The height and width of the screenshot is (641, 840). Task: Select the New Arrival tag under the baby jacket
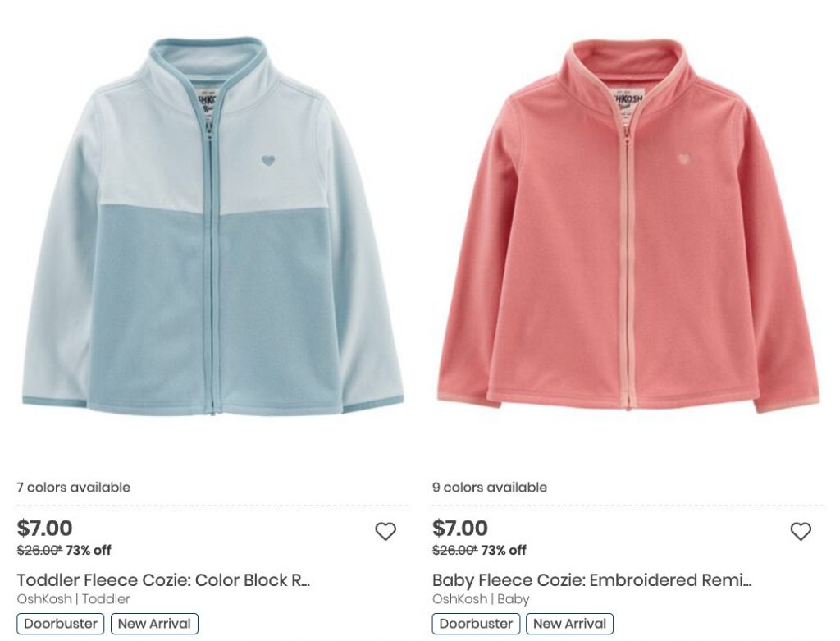[x=569, y=624]
